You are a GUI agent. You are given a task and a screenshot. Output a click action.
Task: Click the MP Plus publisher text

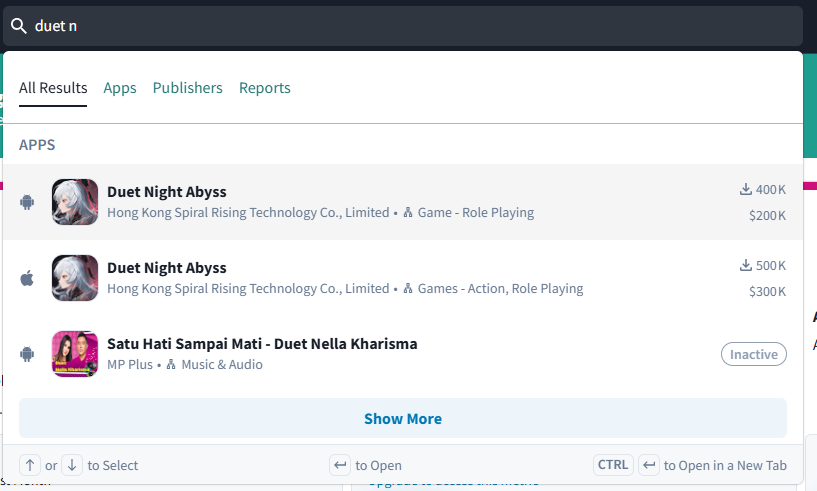point(130,365)
